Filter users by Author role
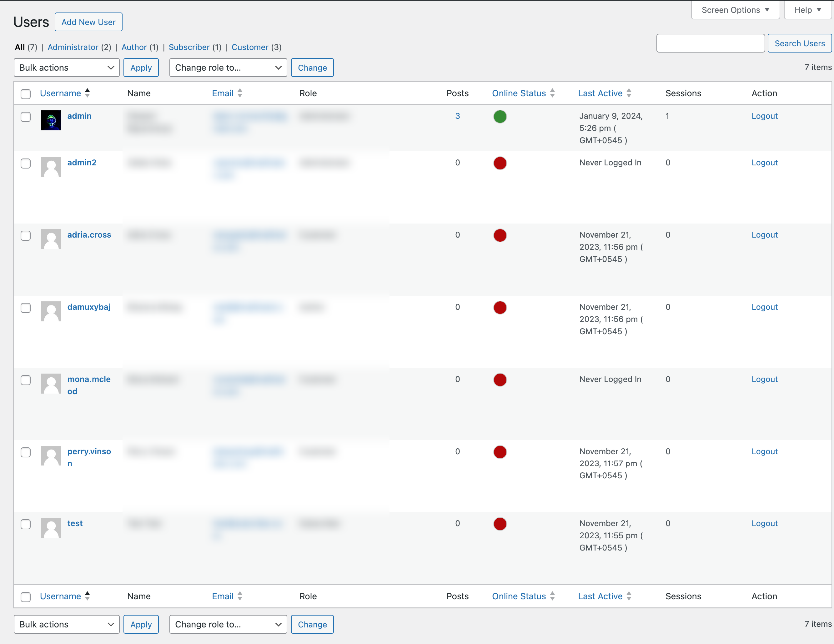The width and height of the screenshot is (834, 644). 134,47
